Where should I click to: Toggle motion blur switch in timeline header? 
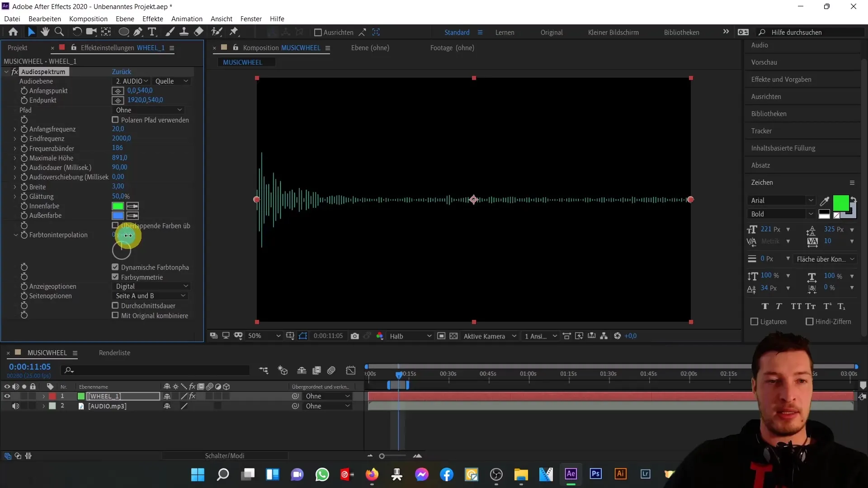tap(331, 371)
